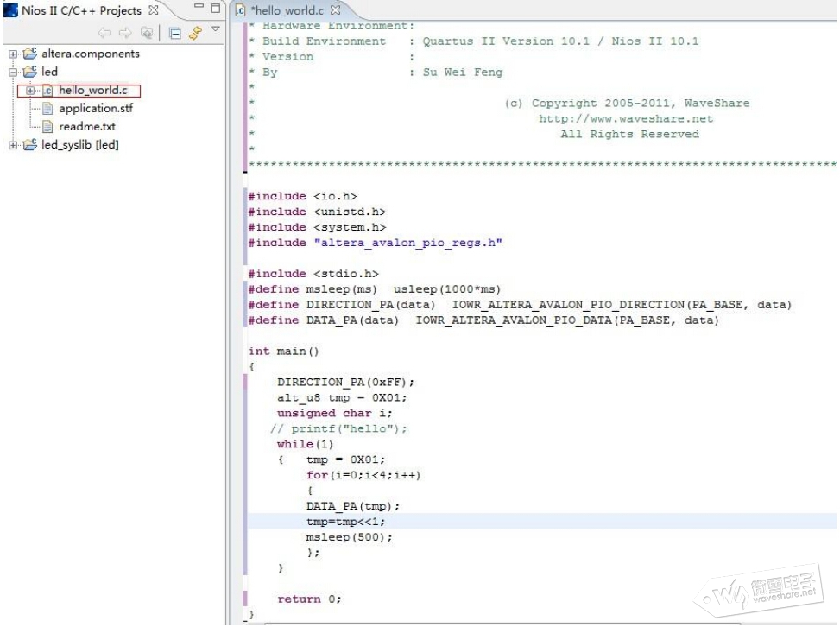Click the Forward arrow in Projects toolbar
This screenshot has height=627, width=840.
point(125,33)
